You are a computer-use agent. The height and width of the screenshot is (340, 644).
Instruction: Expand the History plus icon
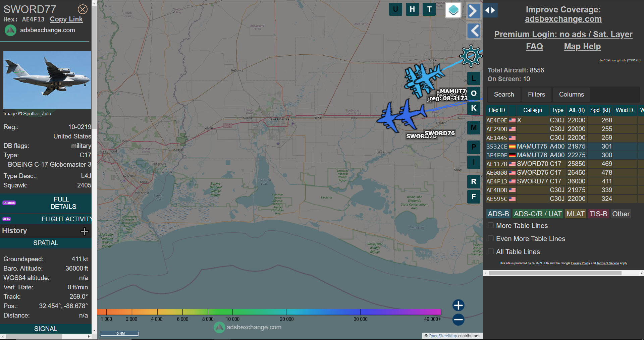[85, 231]
